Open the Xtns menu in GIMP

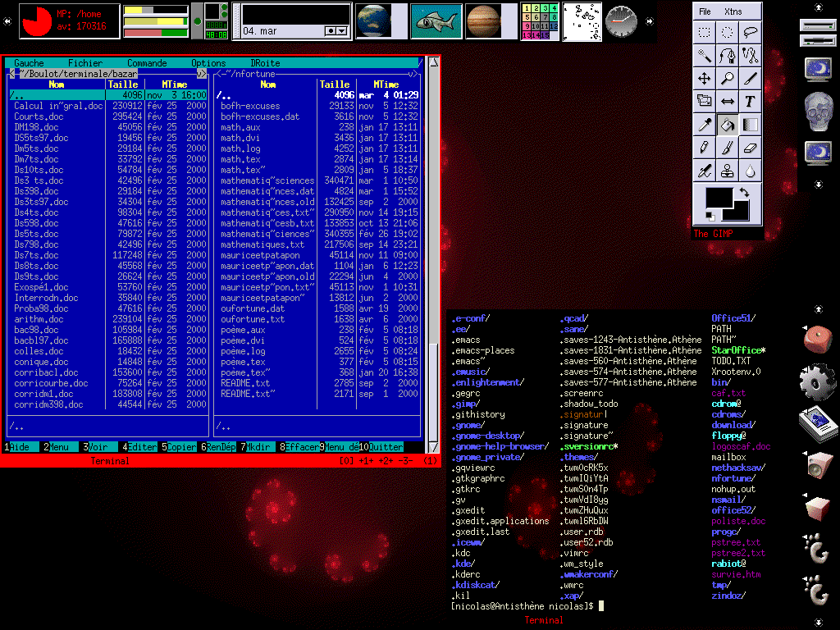(x=733, y=11)
